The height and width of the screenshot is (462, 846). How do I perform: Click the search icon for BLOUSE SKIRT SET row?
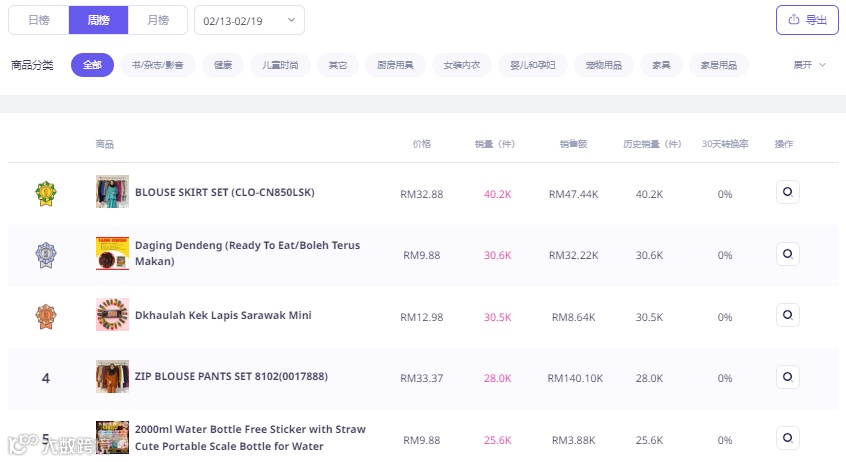pyautogui.click(x=787, y=193)
